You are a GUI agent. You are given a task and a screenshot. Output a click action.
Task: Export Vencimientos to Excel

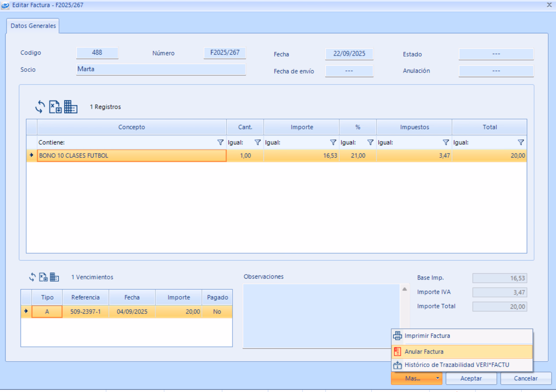(x=43, y=277)
